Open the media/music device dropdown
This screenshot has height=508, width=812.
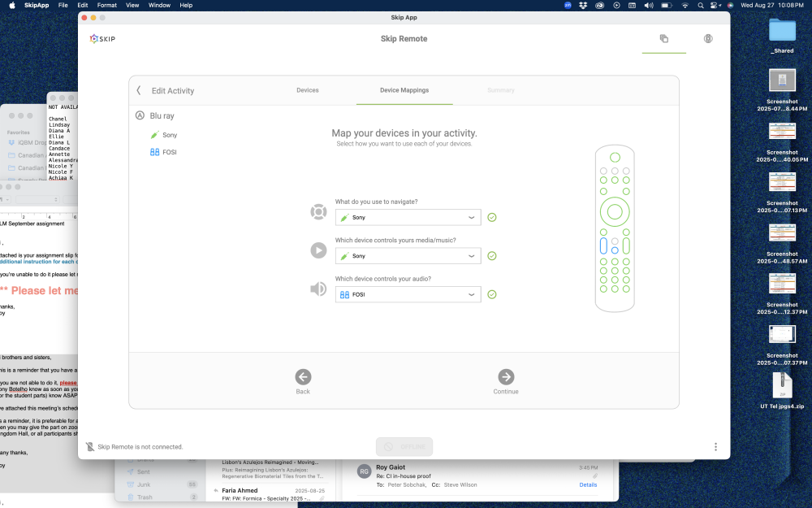[408, 255]
